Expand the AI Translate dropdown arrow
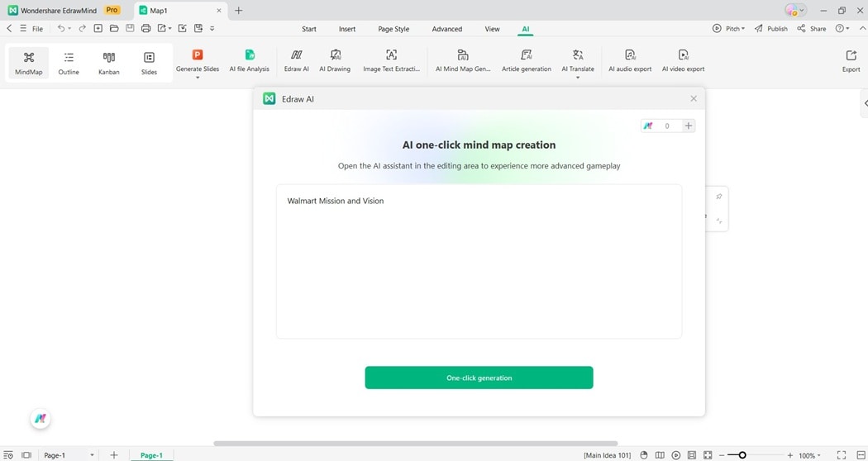The width and height of the screenshot is (868, 461). 578,78
